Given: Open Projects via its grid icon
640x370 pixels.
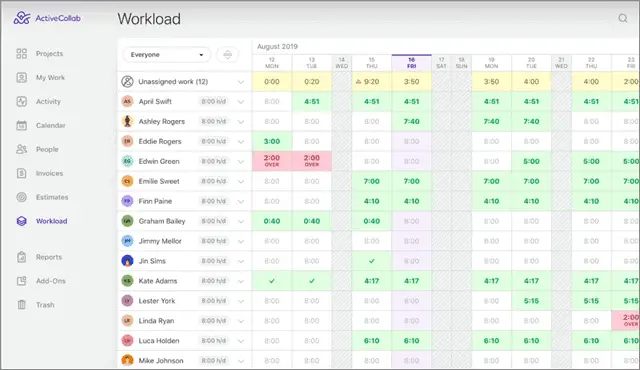Looking at the screenshot, I should [x=22, y=53].
